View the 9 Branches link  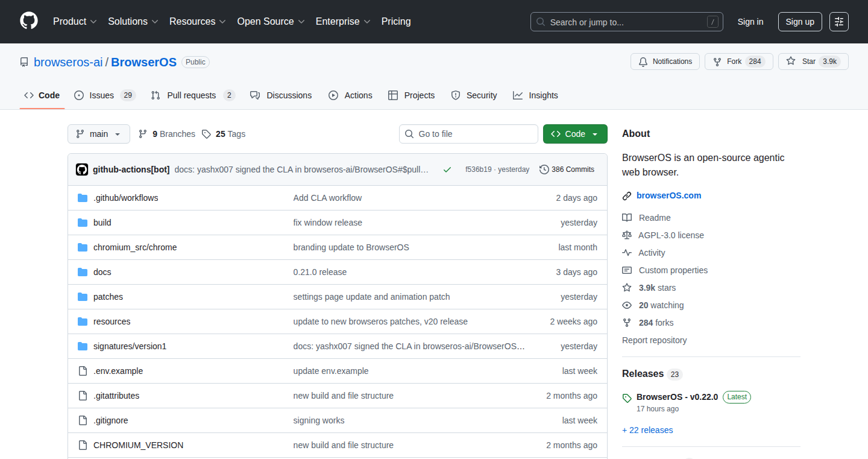pos(167,134)
